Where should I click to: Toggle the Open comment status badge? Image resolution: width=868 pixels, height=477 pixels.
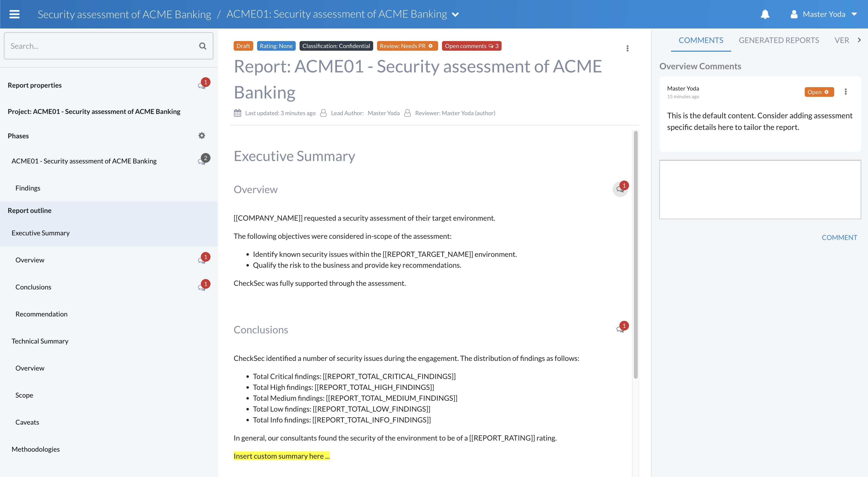point(819,92)
